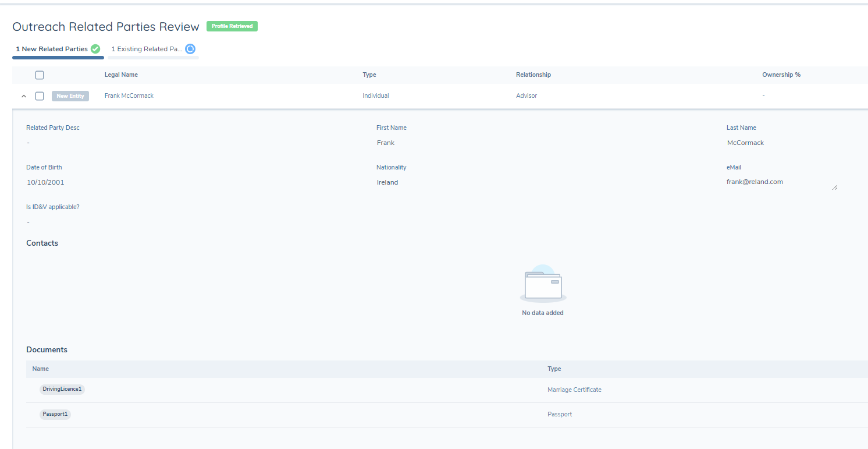Click the resize handle on the eMail field
Screen dimensions: 868x449
835,188
